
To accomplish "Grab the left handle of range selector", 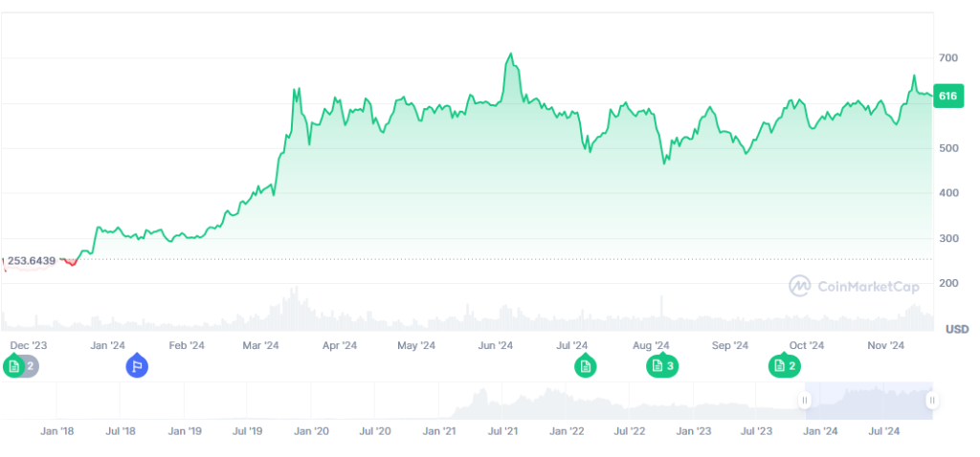I will (805, 401).
